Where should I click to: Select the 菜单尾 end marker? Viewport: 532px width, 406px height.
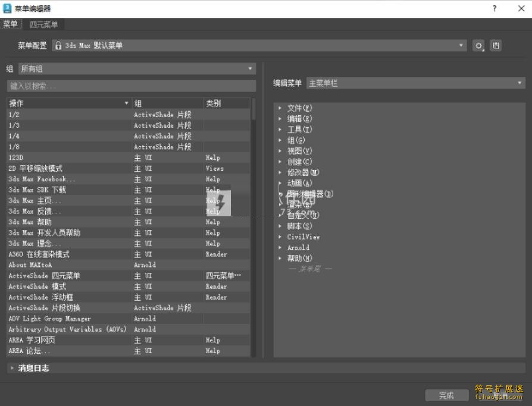coord(310,269)
